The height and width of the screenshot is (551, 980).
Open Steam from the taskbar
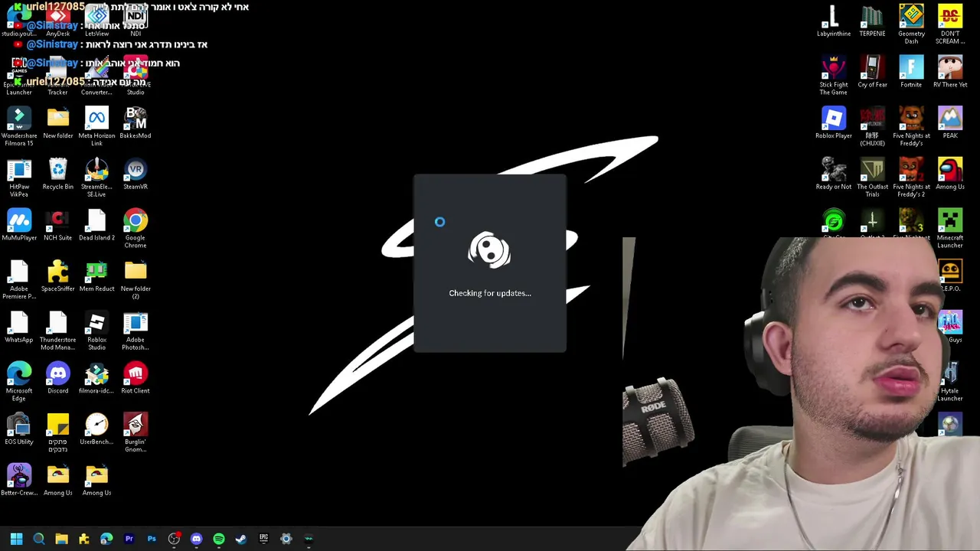coord(241,539)
